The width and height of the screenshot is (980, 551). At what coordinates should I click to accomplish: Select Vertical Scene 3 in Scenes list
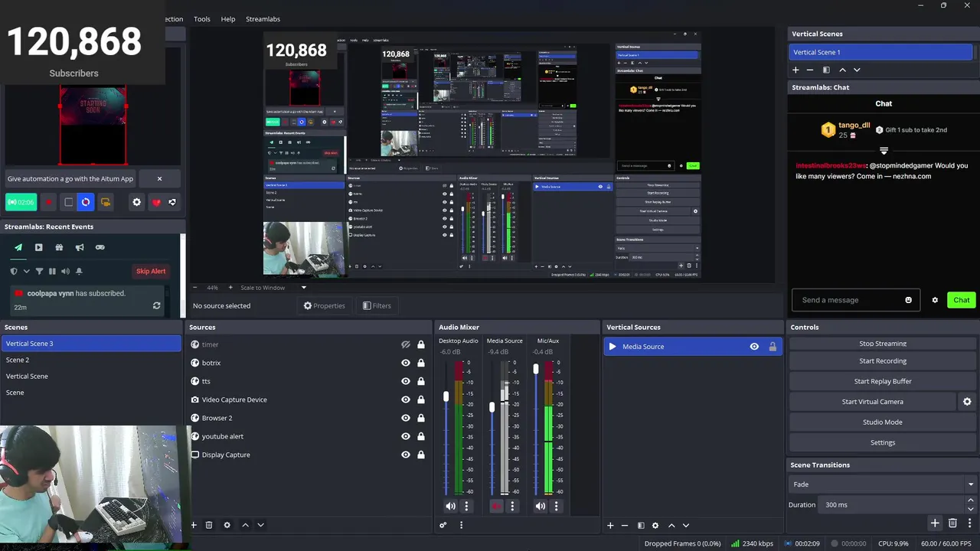92,344
